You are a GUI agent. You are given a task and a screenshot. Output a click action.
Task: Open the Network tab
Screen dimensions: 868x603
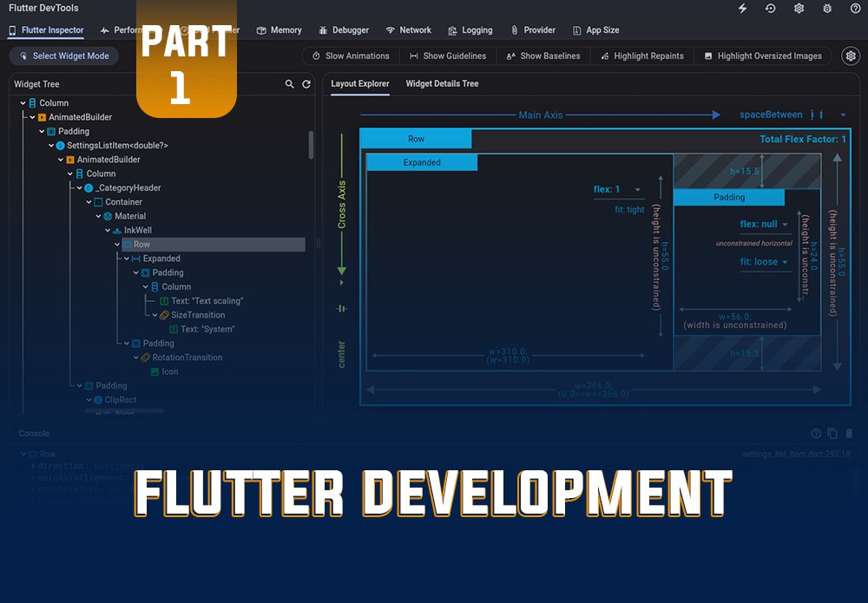click(x=408, y=30)
